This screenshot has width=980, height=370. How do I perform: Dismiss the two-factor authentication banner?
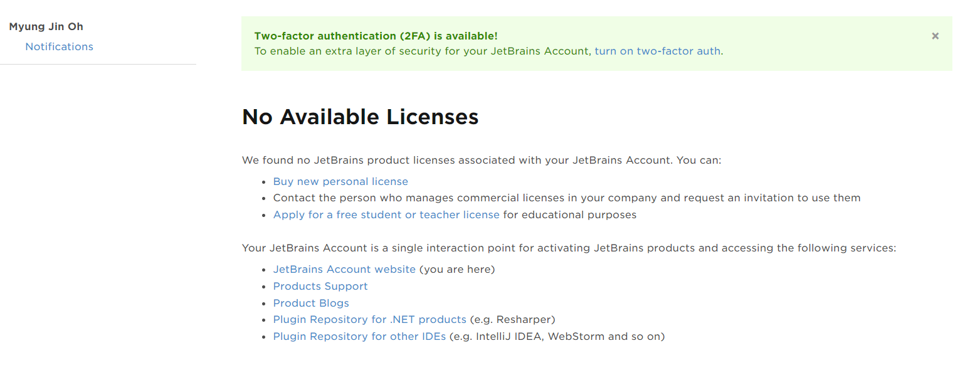[935, 36]
